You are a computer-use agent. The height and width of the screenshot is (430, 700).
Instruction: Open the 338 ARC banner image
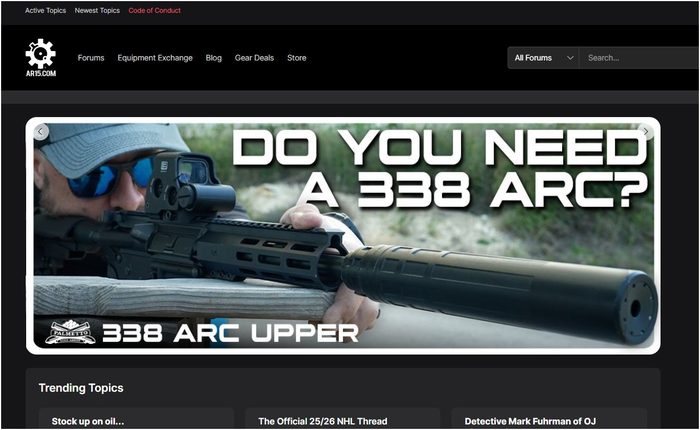[x=343, y=236]
